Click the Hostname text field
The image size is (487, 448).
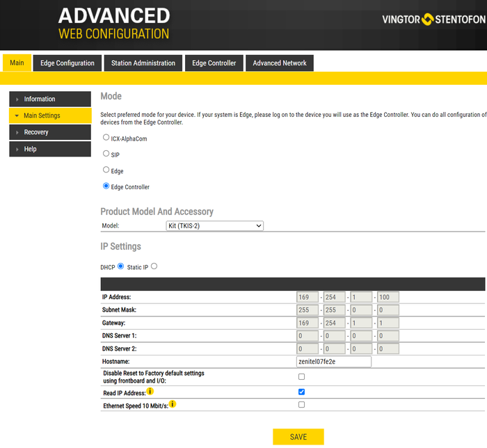click(333, 362)
